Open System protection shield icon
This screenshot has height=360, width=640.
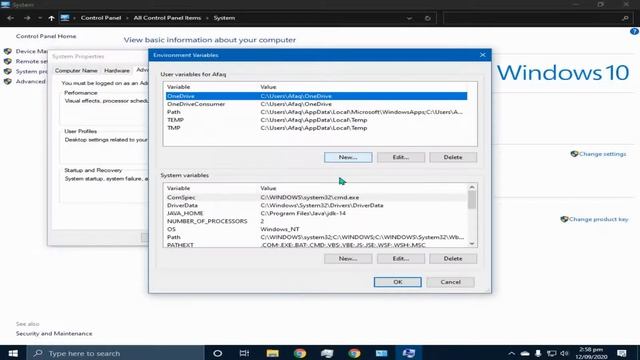click(7, 71)
